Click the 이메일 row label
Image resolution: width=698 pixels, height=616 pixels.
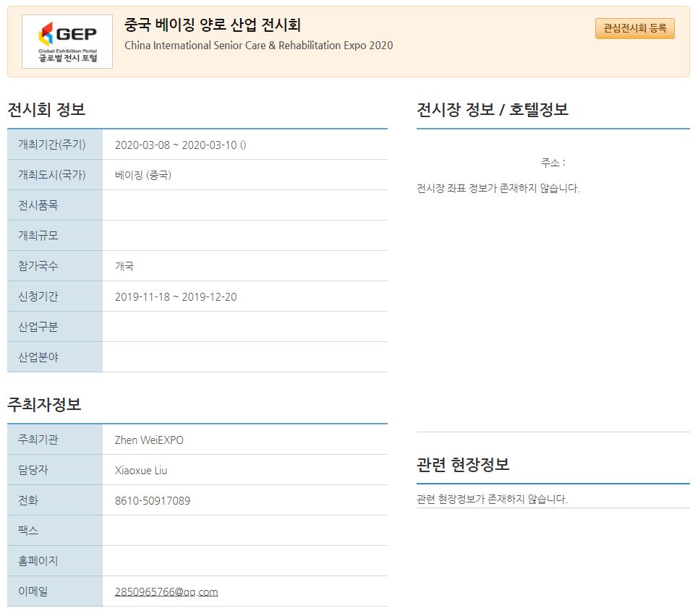(33, 591)
